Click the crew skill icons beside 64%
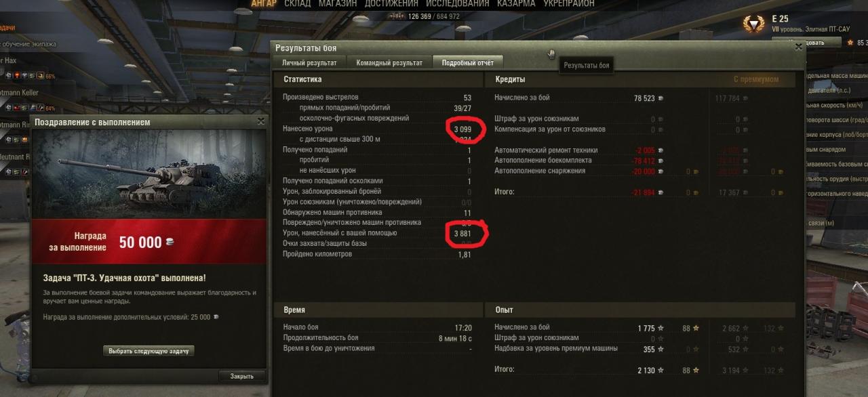Image resolution: width=868 pixels, height=397 pixels. pos(24,108)
